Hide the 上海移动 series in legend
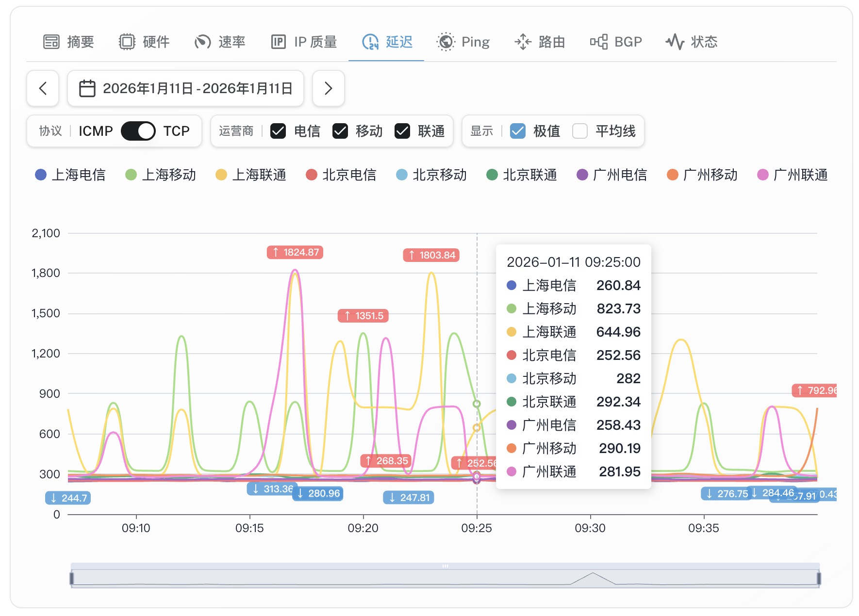This screenshot has height=616, width=859. pyautogui.click(x=161, y=175)
